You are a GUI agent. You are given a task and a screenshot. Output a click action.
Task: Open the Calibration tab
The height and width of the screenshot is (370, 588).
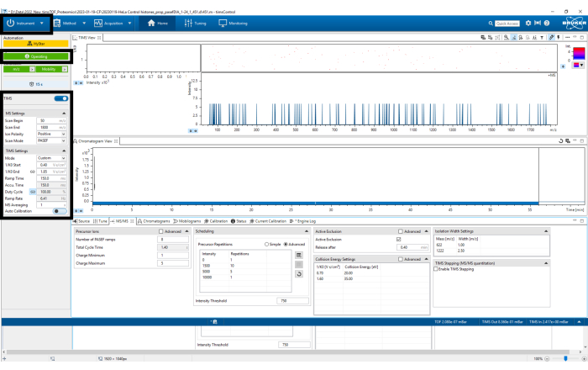click(x=216, y=221)
